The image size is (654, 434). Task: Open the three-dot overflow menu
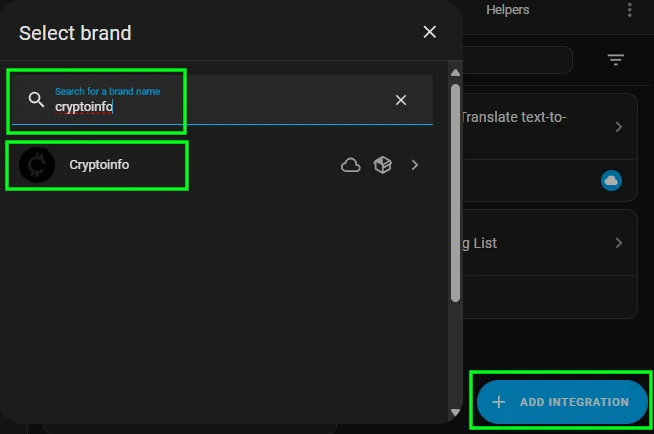[x=629, y=10]
